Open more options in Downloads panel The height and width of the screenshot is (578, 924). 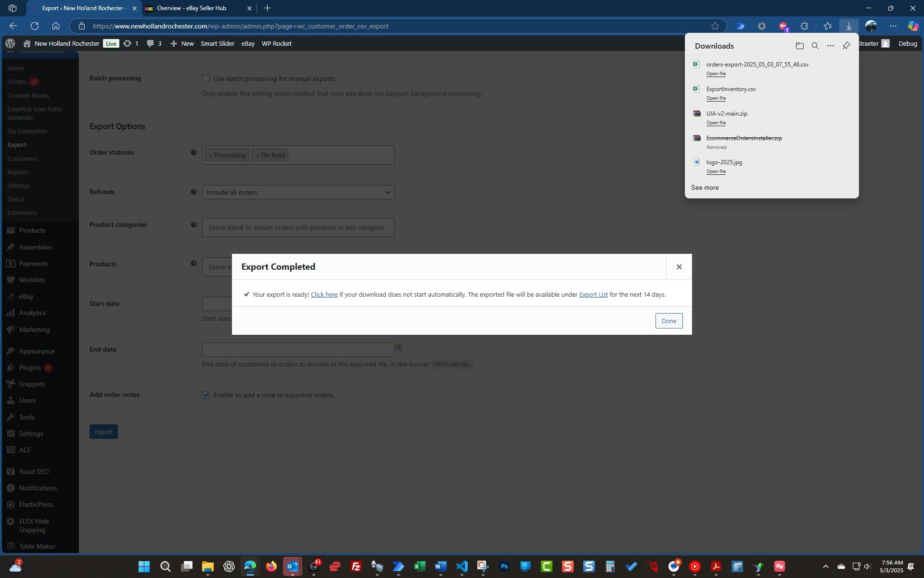click(x=830, y=46)
